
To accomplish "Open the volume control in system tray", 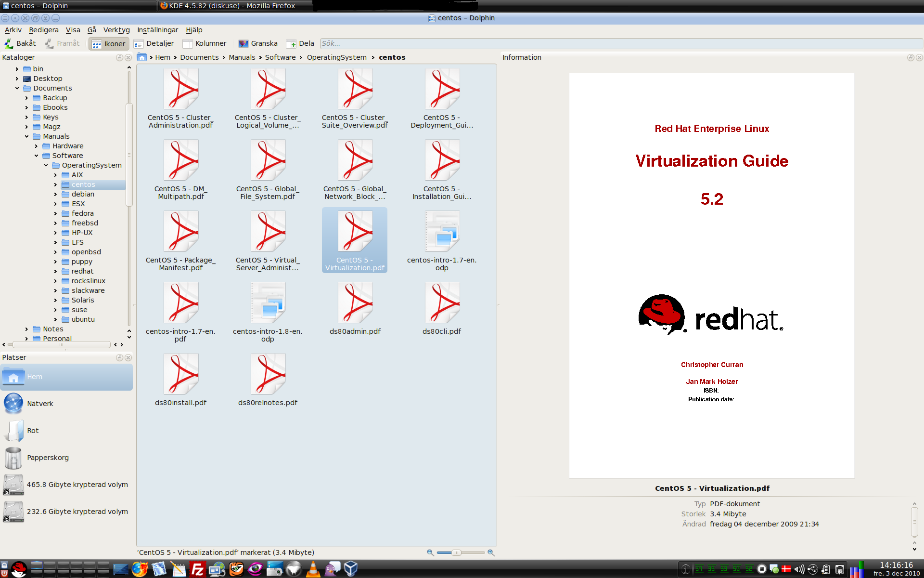I will point(799,569).
